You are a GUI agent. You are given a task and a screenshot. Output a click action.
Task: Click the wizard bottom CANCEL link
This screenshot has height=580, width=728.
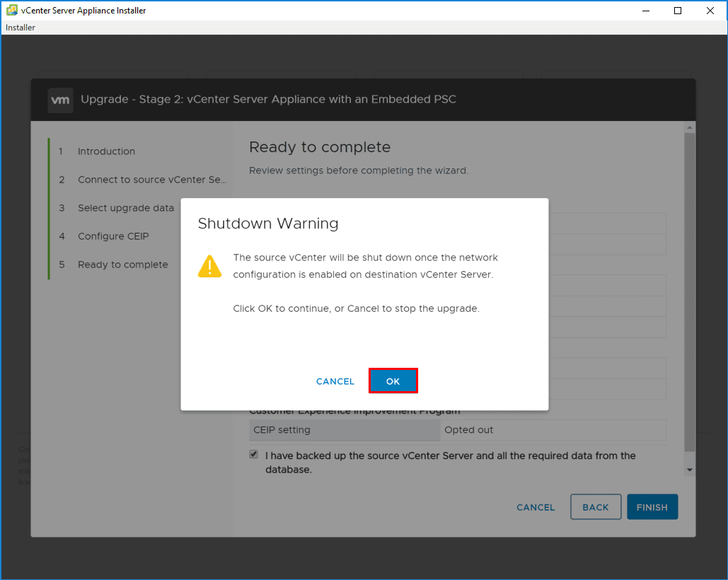click(536, 507)
